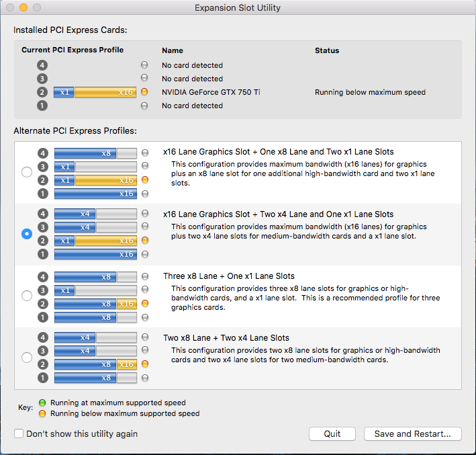Enable Don't show this utility again

(19, 433)
